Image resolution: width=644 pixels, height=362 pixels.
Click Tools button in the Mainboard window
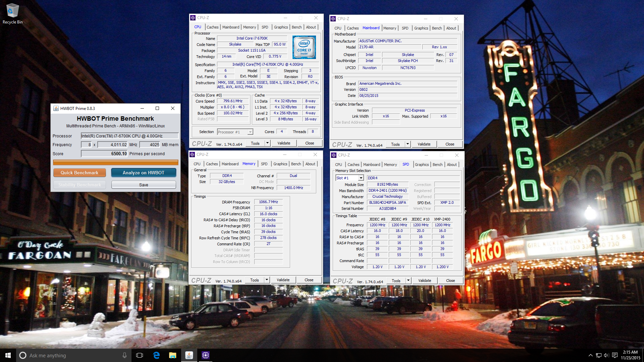tap(395, 144)
